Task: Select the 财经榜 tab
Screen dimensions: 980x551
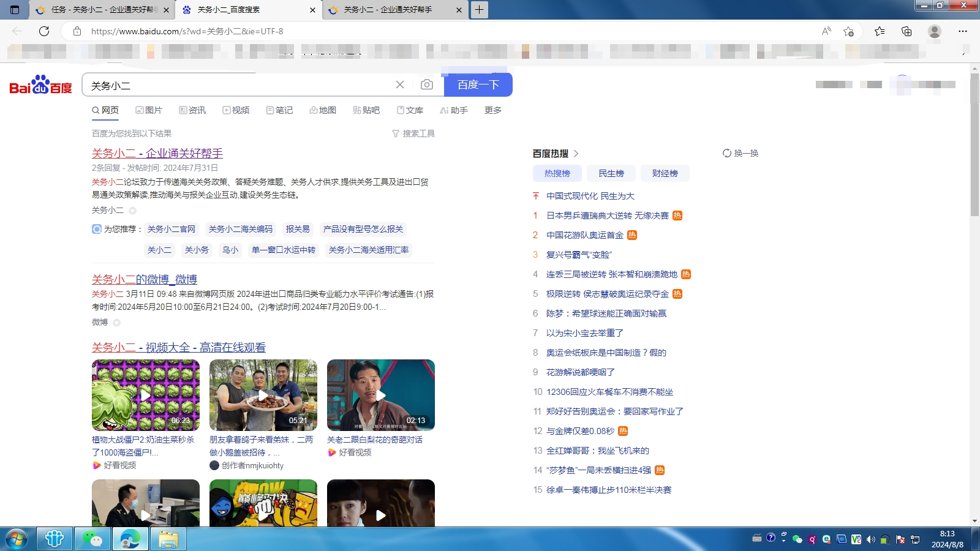Action: pos(665,173)
